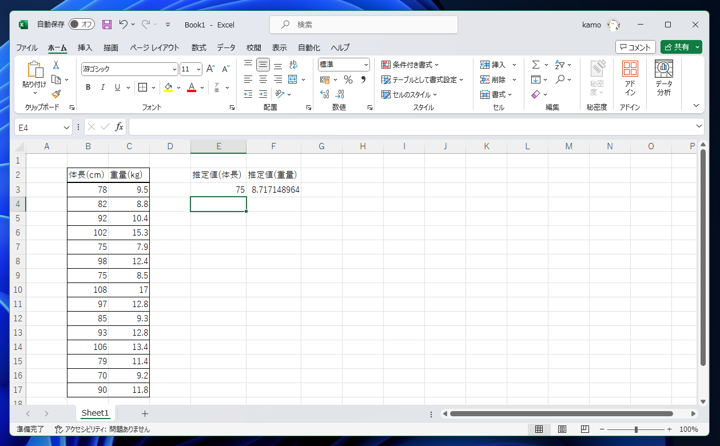Viewport: 720px width, 446px height.
Task: Open Add-ins button
Action: point(630,79)
